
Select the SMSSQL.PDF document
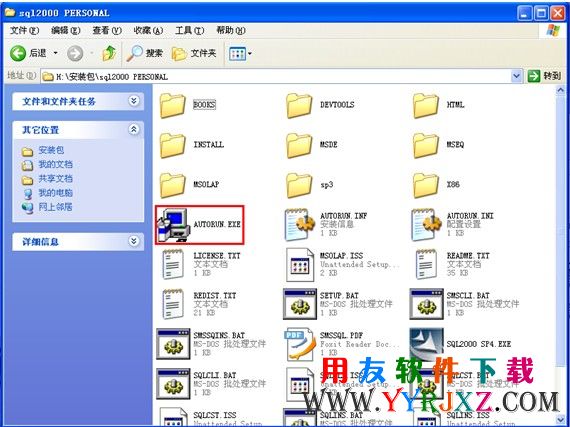(342, 344)
